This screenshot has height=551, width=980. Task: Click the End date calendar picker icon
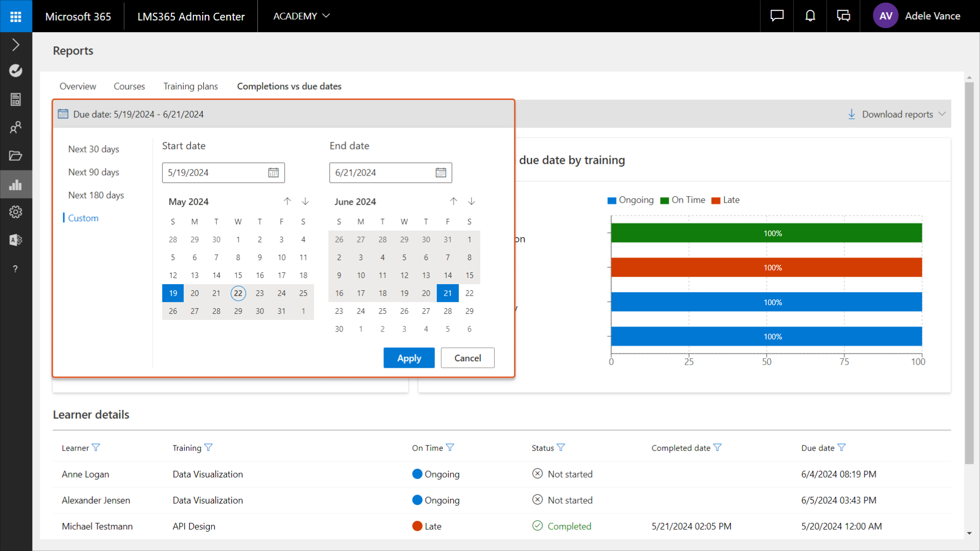tap(441, 173)
